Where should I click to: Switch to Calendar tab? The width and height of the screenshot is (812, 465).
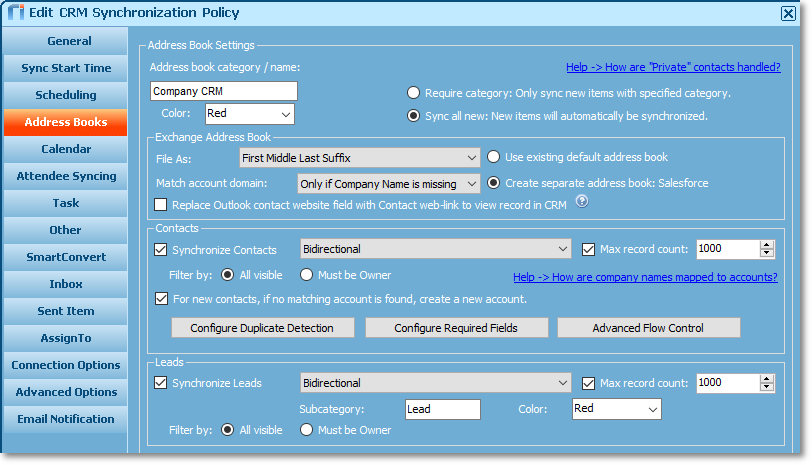pyautogui.click(x=66, y=149)
